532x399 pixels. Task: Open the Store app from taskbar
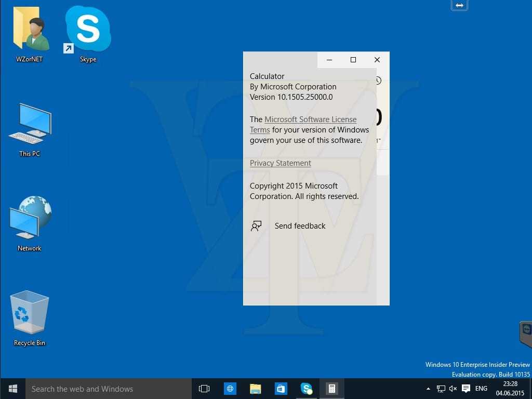(x=281, y=389)
